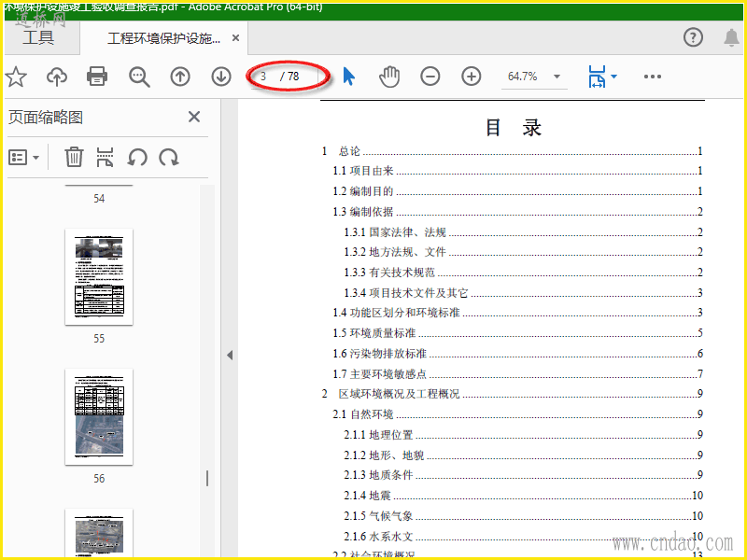
Task: Click the thumbnail panel scrollbar handle
Action: coord(207,479)
